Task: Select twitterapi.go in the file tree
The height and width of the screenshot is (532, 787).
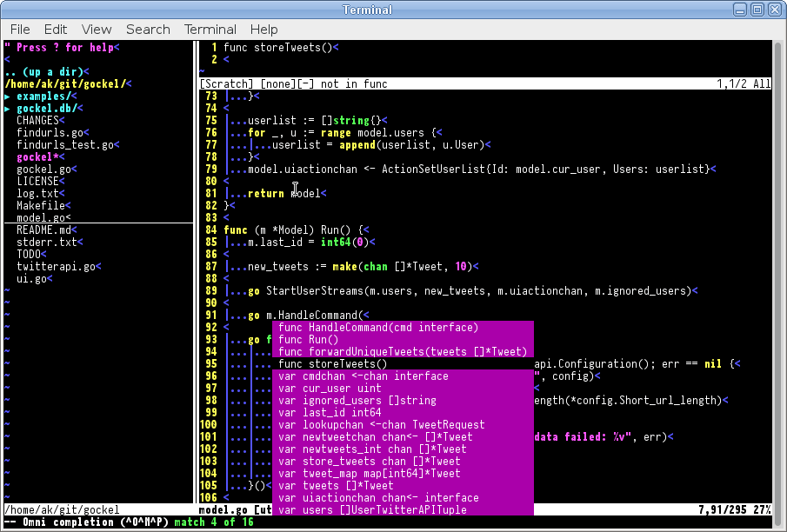Action: tap(55, 267)
